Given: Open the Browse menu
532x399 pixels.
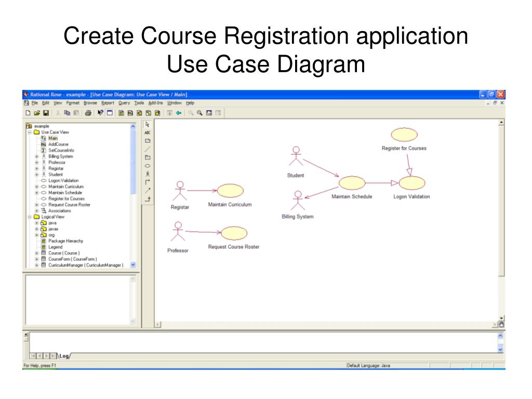Looking at the screenshot, I should tap(90, 103).
